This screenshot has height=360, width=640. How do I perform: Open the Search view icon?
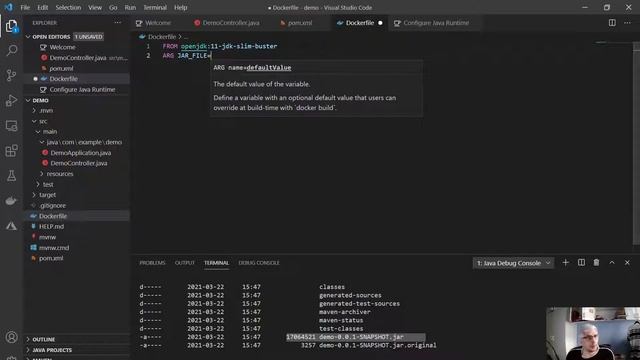[x=11, y=51]
